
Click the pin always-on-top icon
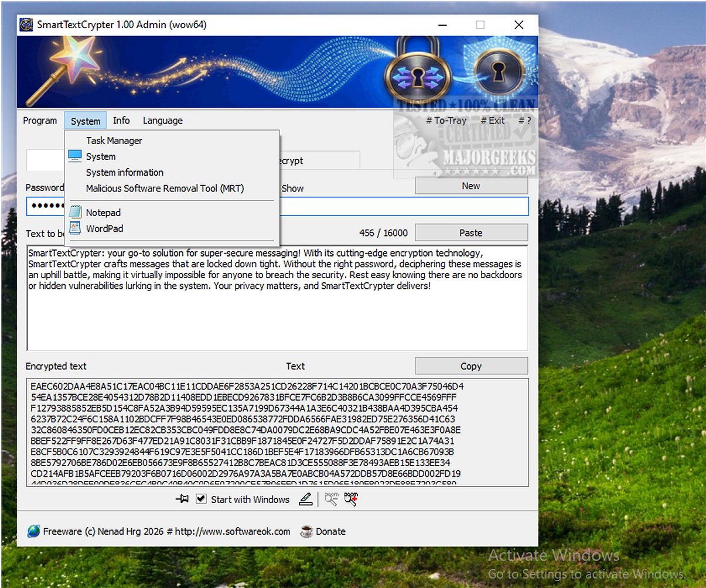click(182, 500)
